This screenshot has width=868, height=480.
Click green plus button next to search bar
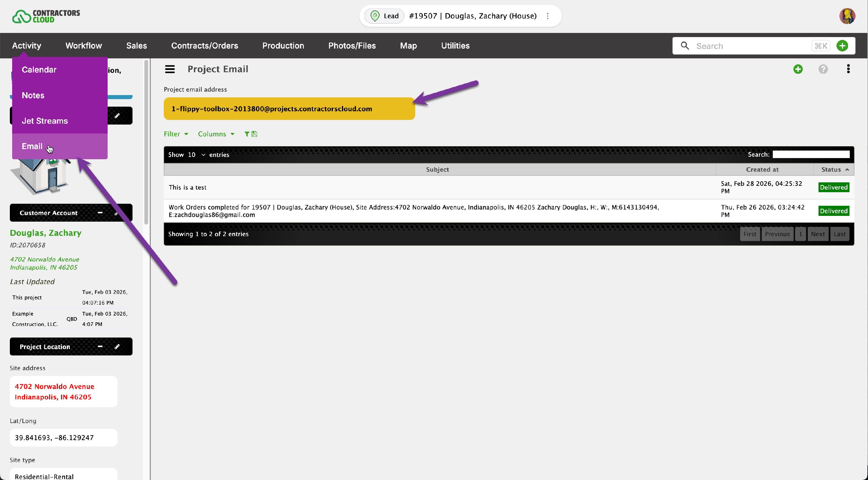[842, 46]
